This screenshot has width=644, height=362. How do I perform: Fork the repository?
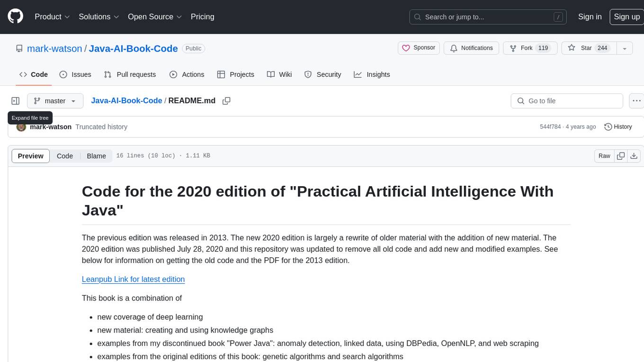coord(529,48)
